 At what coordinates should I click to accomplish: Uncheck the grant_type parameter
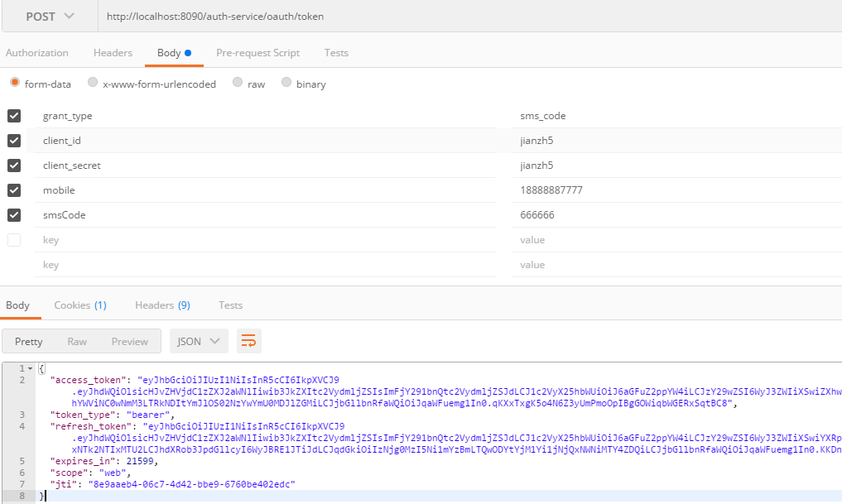coord(13,115)
